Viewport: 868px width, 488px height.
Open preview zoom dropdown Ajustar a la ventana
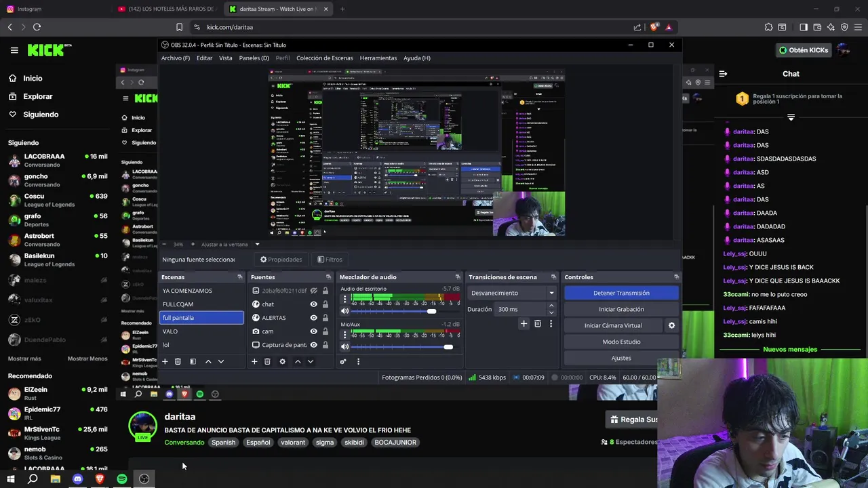257,244
